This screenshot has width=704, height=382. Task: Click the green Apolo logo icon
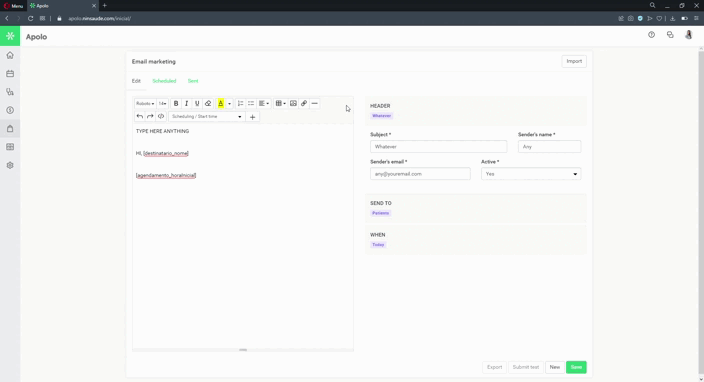point(10,36)
